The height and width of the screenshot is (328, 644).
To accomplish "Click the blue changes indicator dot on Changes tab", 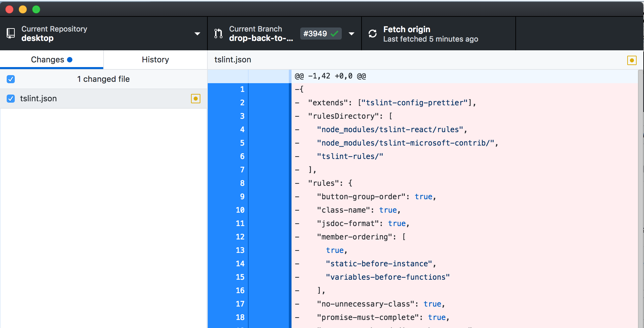I will pos(70,59).
